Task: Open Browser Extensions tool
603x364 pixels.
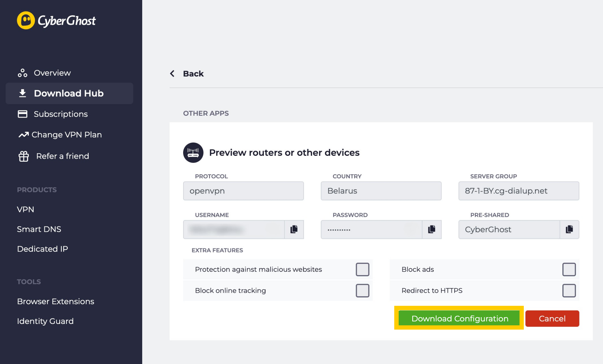Action: 56,301
